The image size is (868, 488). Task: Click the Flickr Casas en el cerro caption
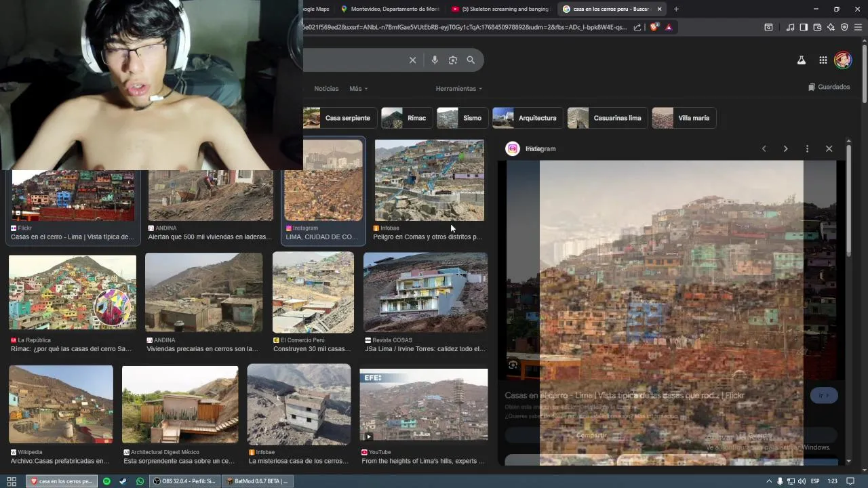[72, 237]
